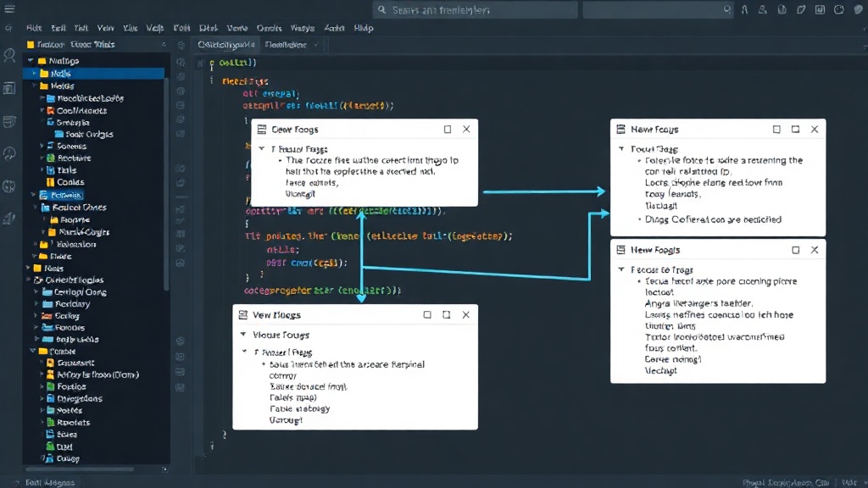Click the second activity bar icon below search

(x=9, y=88)
